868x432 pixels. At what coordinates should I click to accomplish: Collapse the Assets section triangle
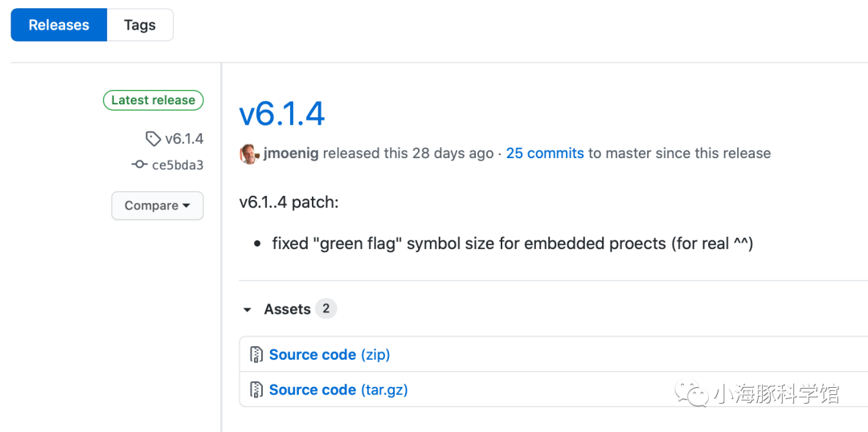pos(248,310)
